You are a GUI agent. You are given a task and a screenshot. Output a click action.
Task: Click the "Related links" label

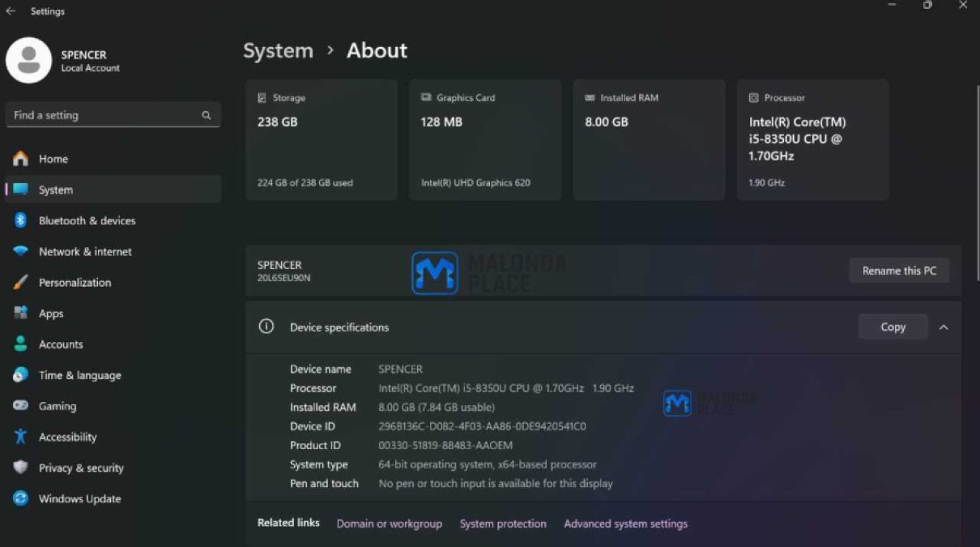click(x=288, y=523)
